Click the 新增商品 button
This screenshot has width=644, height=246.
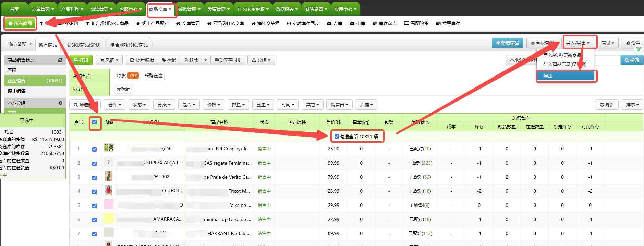pyautogui.click(x=507, y=43)
